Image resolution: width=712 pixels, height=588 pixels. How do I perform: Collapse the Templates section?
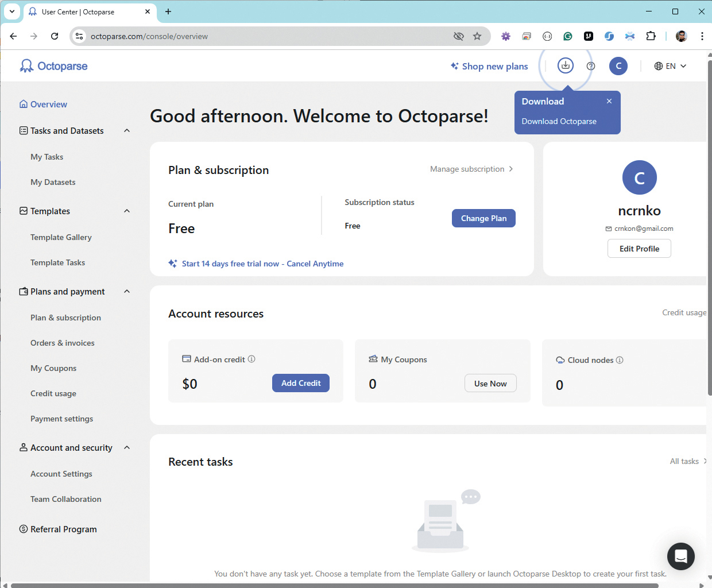[127, 211]
